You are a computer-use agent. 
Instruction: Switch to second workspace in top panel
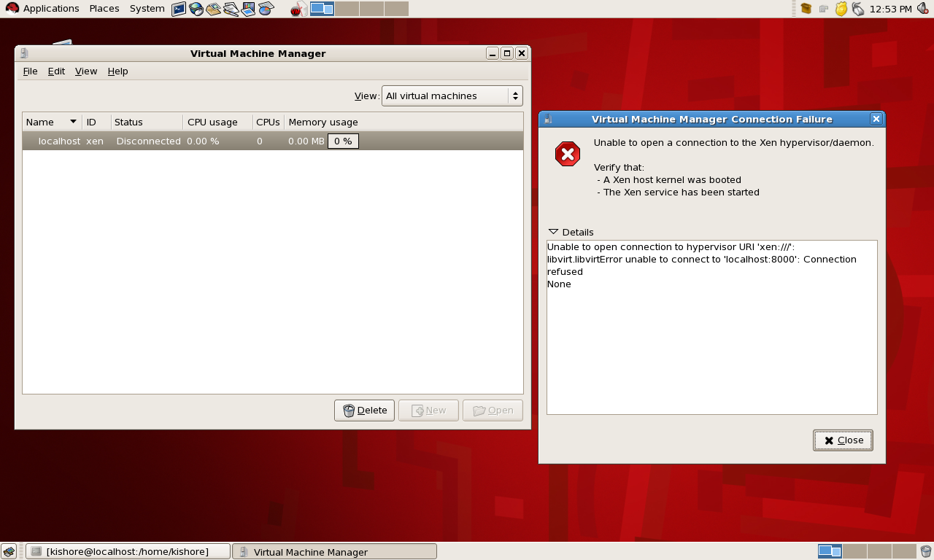click(x=347, y=9)
